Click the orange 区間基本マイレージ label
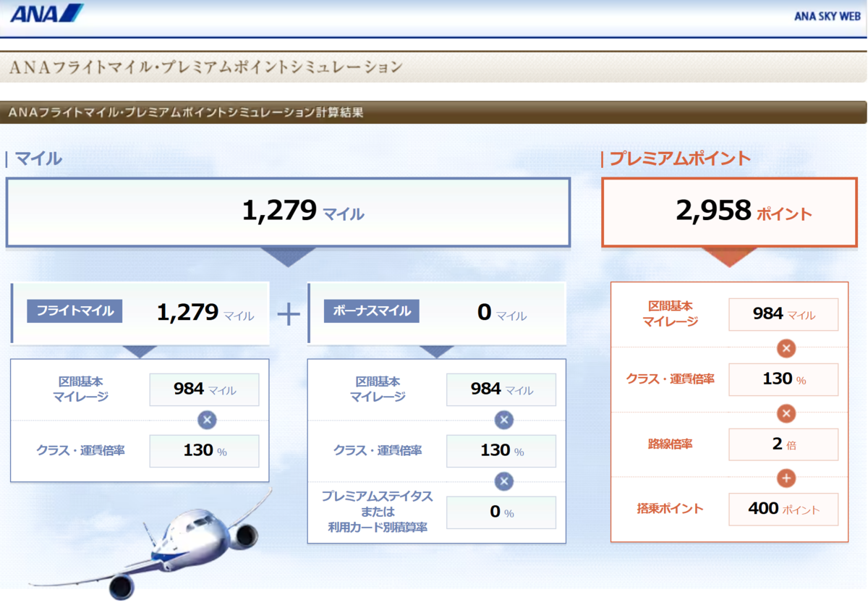 pos(671,314)
